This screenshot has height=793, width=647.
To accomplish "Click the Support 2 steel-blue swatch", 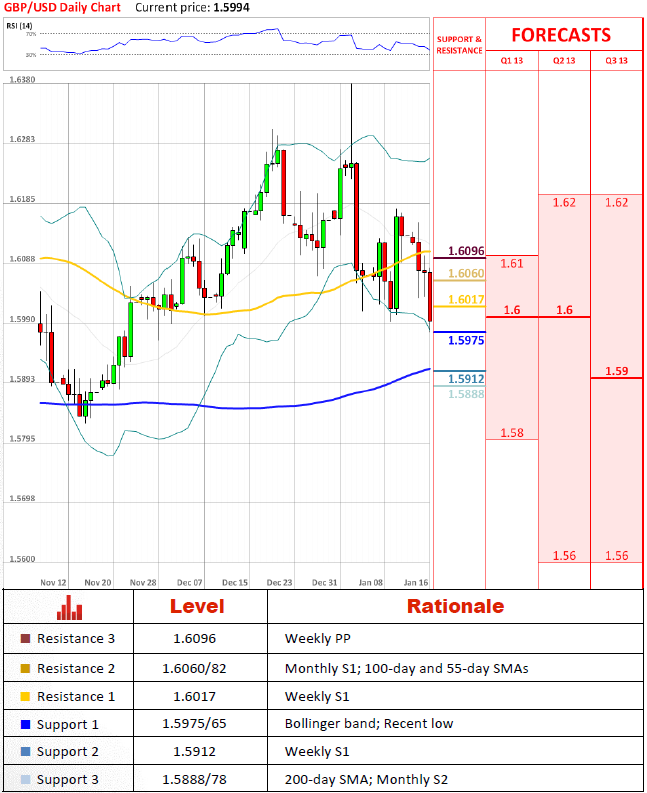I will pos(25,752).
